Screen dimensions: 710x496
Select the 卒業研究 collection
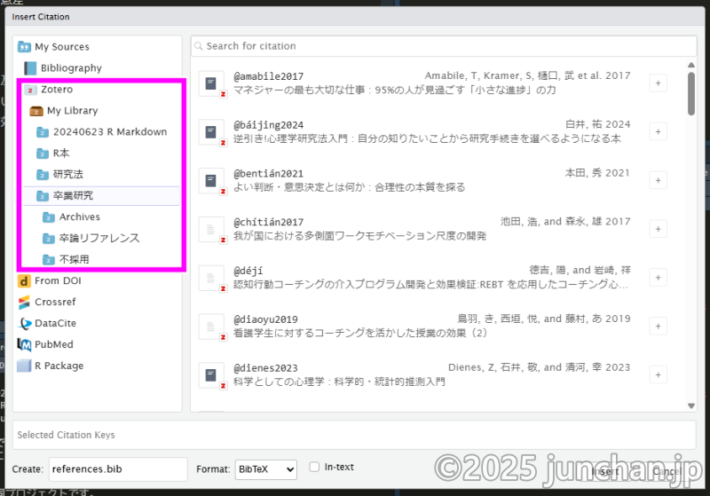pyautogui.click(x=101, y=196)
